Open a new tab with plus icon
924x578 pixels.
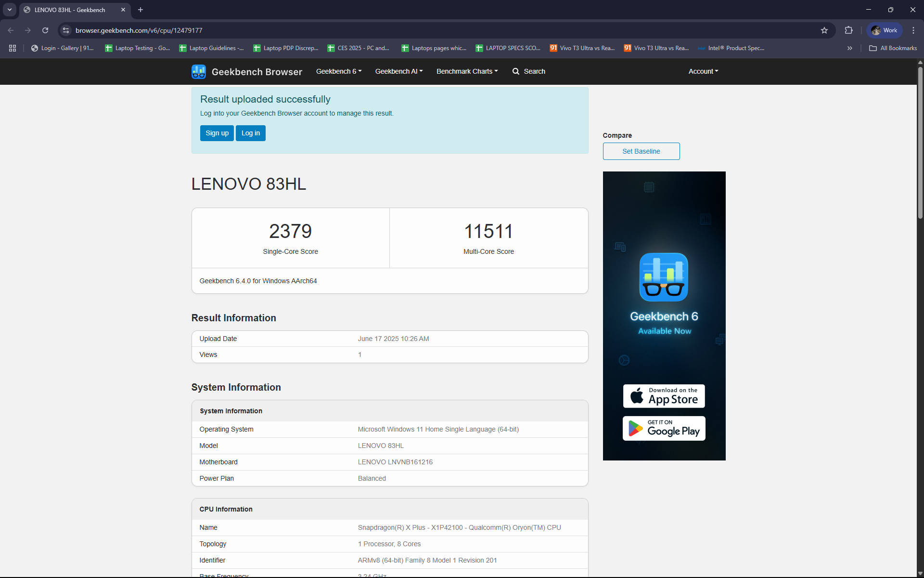point(141,10)
